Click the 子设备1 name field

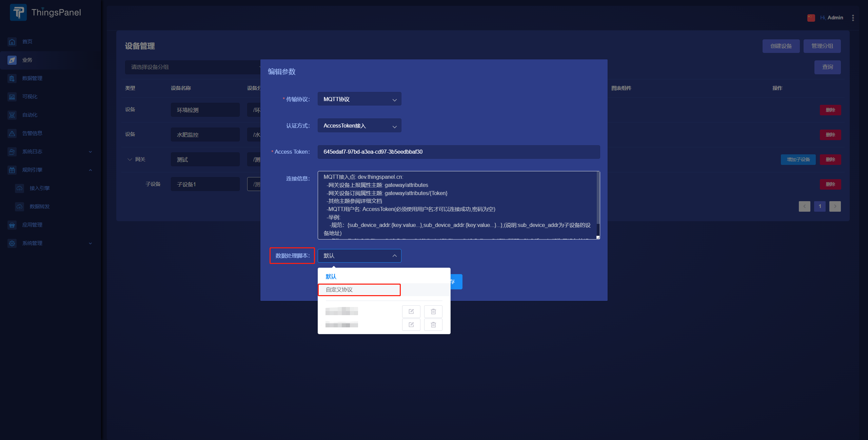[205, 184]
